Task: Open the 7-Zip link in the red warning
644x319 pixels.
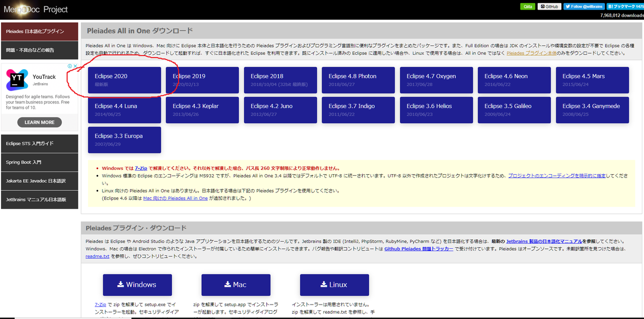Action: 141,168
